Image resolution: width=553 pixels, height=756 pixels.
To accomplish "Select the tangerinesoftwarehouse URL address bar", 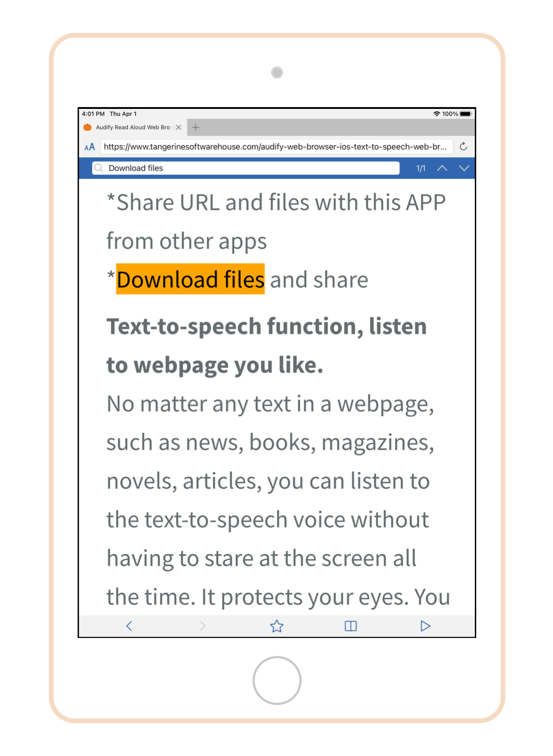I will click(276, 147).
